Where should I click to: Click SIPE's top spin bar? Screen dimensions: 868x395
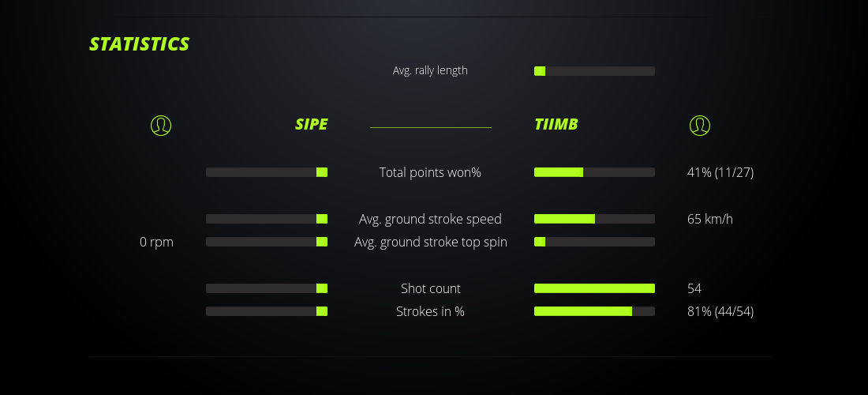pyautogui.click(x=267, y=242)
